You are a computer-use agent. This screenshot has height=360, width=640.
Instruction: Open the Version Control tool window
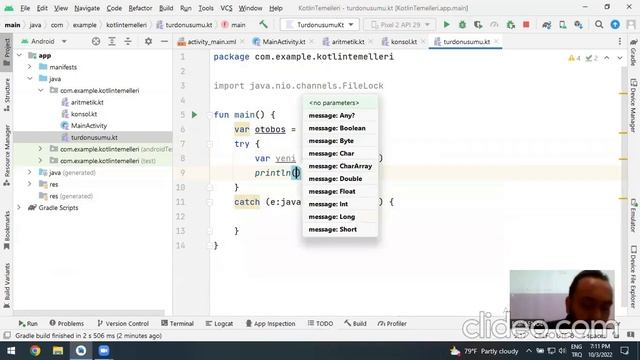[123, 323]
